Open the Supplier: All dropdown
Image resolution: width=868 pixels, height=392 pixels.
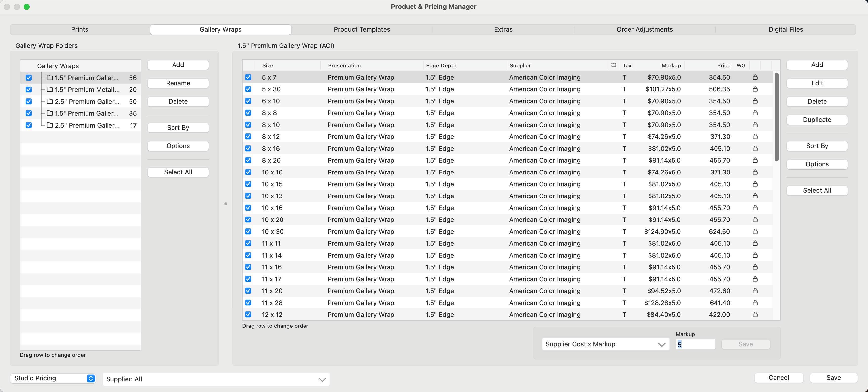(x=216, y=379)
